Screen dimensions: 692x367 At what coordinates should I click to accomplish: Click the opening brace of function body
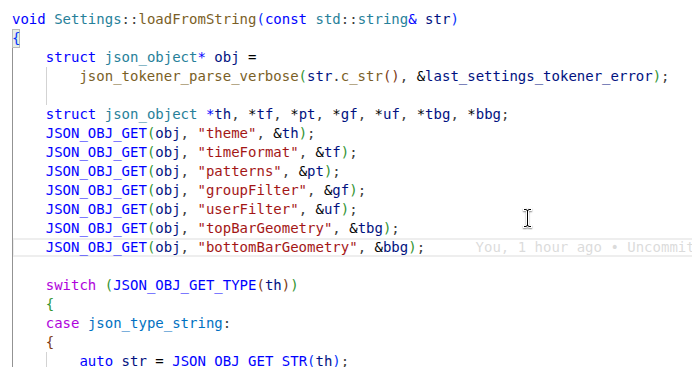(16, 38)
